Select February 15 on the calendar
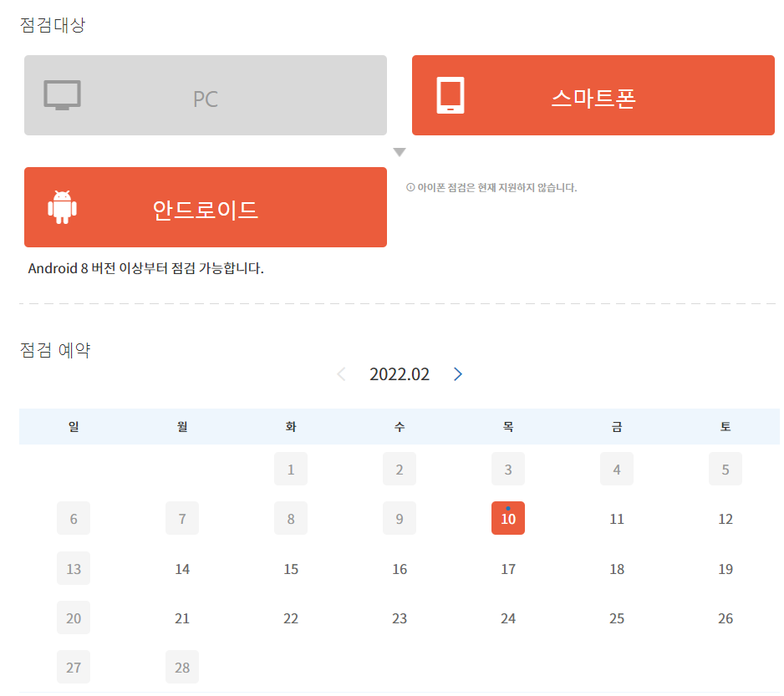 [x=291, y=568]
